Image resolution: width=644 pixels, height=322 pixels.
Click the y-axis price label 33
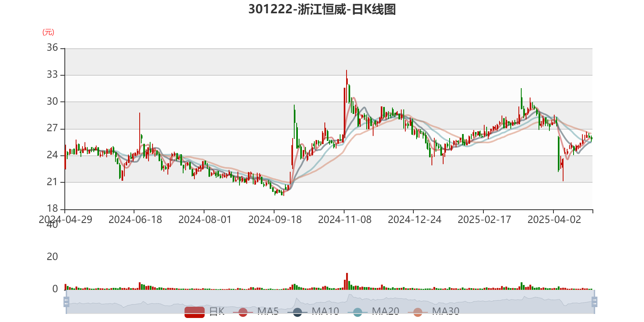tap(52, 74)
